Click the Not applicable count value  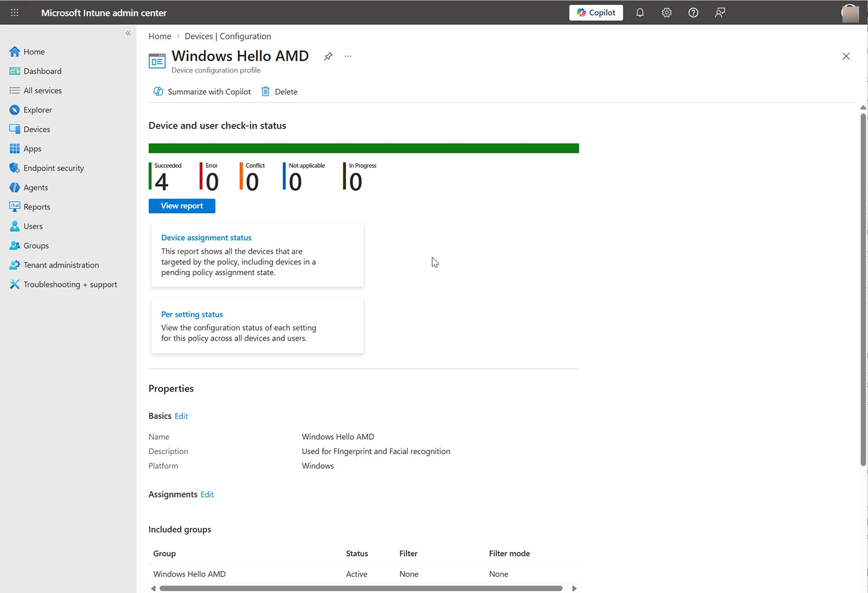click(x=295, y=182)
